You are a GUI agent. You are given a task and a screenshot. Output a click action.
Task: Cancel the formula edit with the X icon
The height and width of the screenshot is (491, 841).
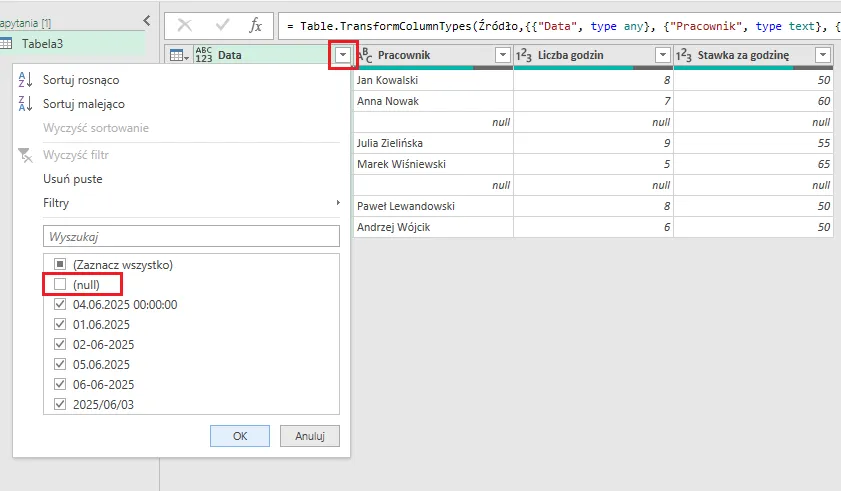click(186, 26)
